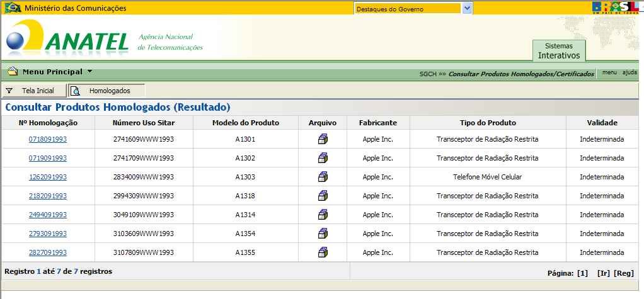The width and height of the screenshot is (644, 299).
Task: Open homologação link 0718091993
Action: [48, 139]
